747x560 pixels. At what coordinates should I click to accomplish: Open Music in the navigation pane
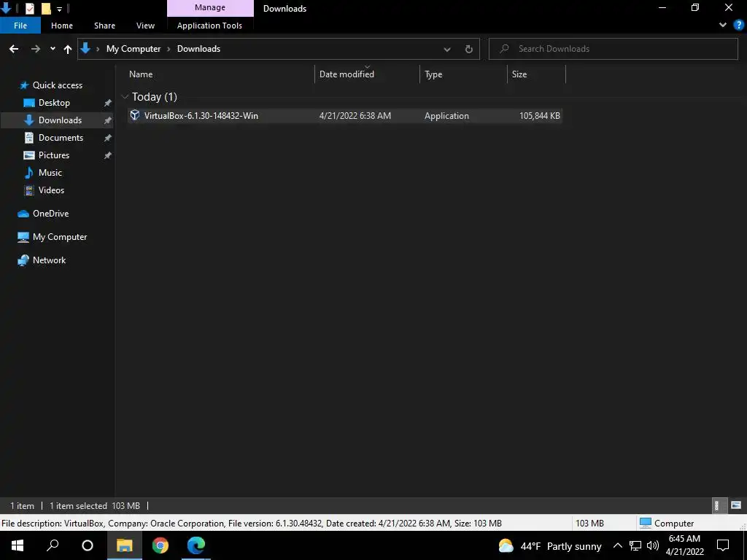[x=50, y=173]
